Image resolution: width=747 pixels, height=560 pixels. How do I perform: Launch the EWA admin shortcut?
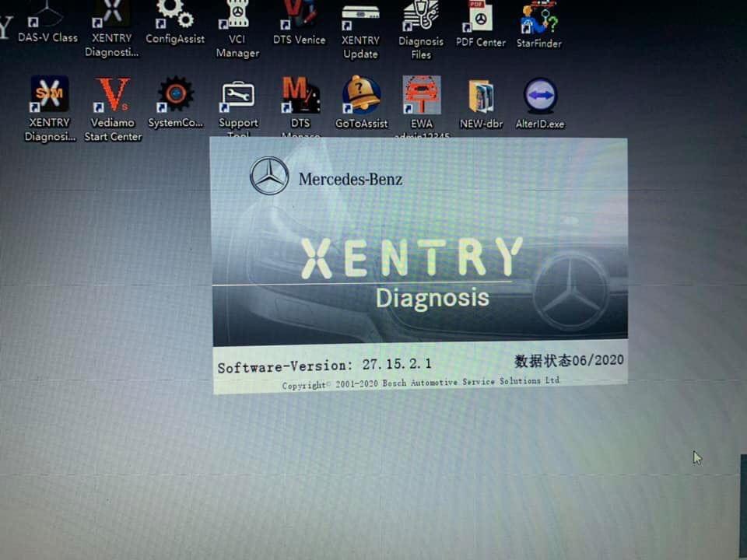tap(422, 107)
